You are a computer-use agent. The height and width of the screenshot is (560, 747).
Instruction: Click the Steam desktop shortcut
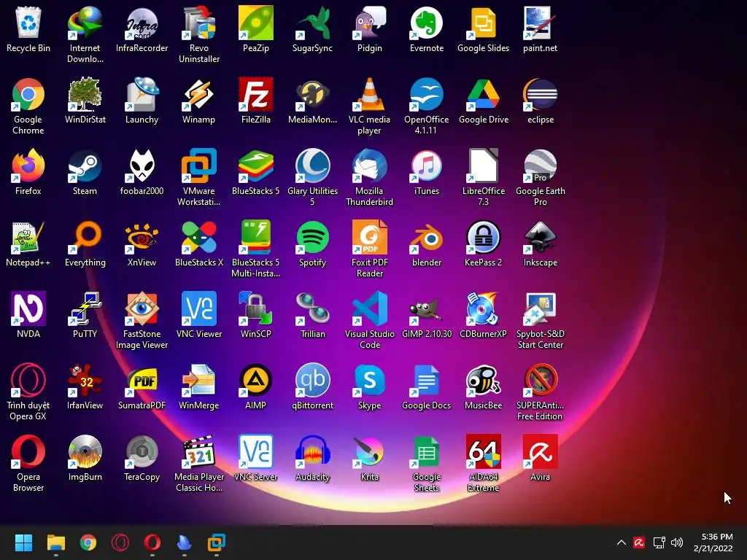[x=85, y=166]
